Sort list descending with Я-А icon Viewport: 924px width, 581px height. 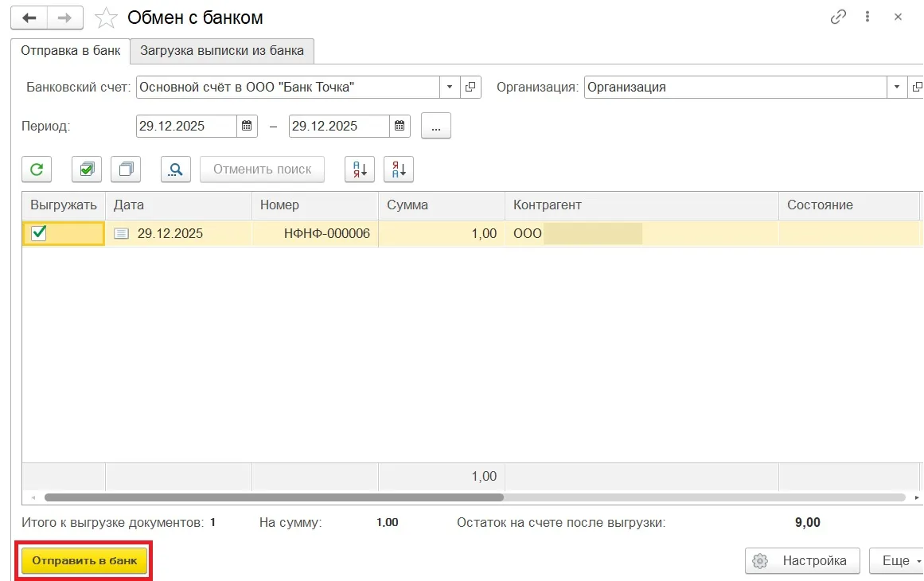[x=399, y=170]
